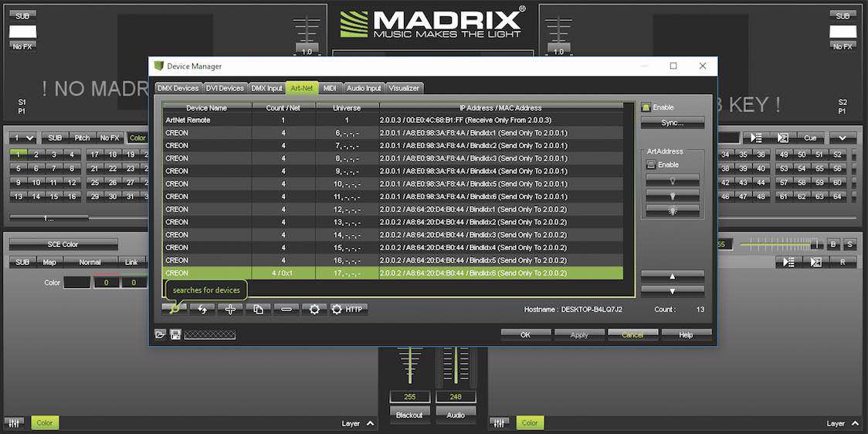Switch to the MIDI tab
This screenshot has height=434, width=868.
(x=330, y=88)
